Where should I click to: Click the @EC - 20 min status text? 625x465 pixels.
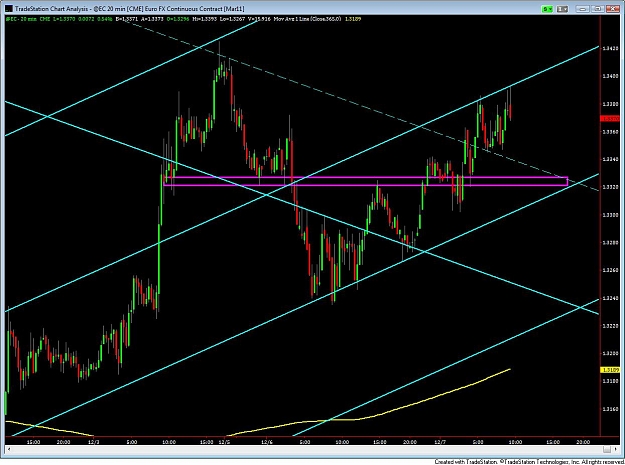21,19
